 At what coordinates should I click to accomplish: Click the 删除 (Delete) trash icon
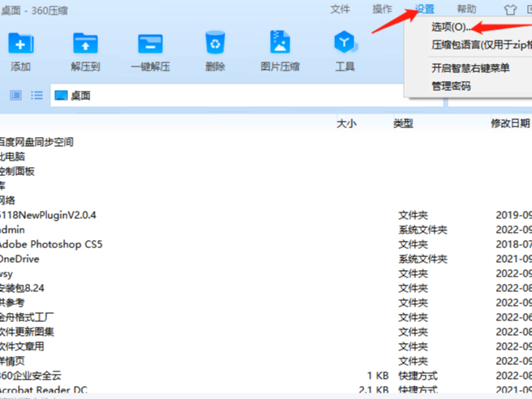[215, 42]
